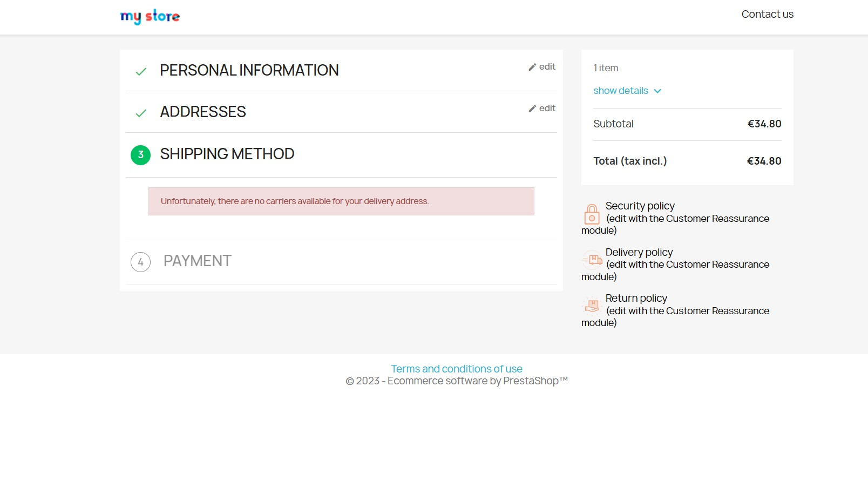Click the 1 item summary label
The width and height of the screenshot is (868, 488).
605,68
